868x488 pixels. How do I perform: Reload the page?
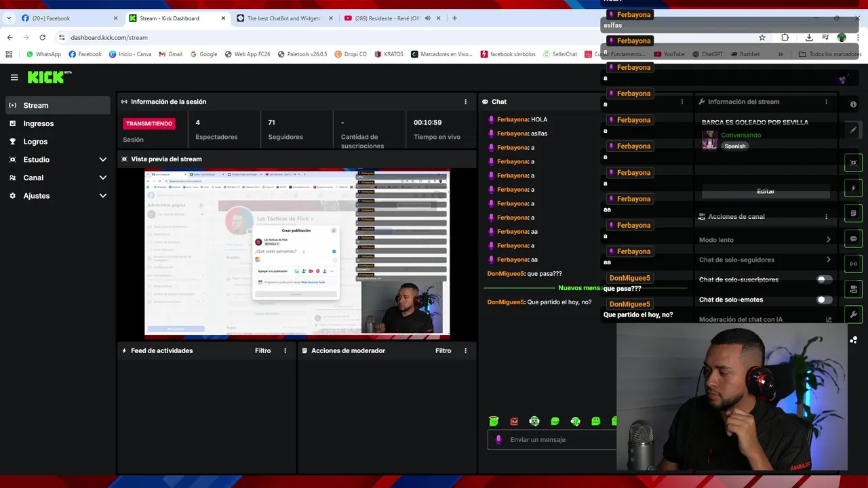42,37
